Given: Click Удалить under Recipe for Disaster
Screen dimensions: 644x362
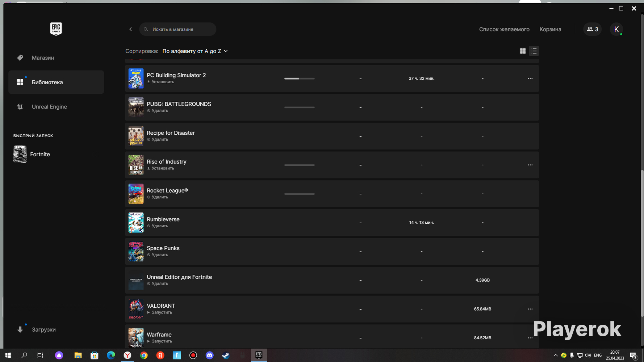Looking at the screenshot, I should coord(158,139).
